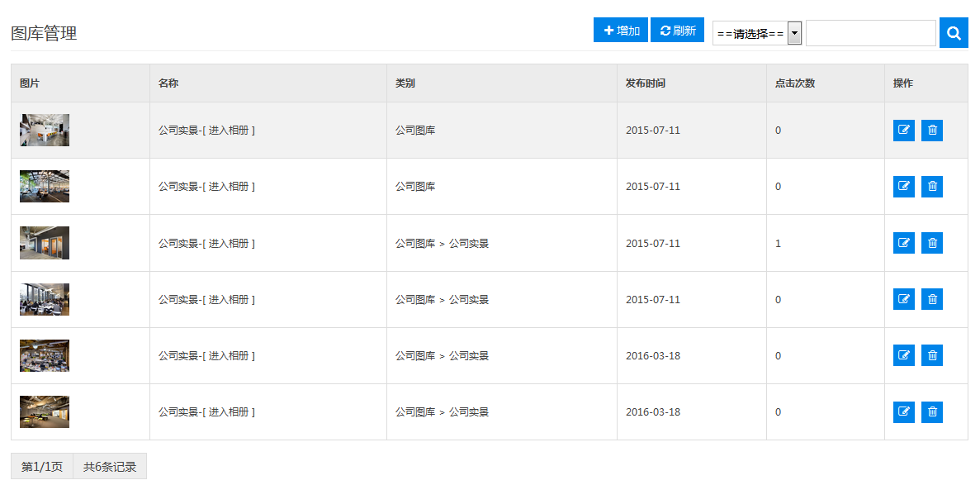This screenshot has width=980, height=485.
Task: Click the 点击次数 column header
Action: pos(795,83)
